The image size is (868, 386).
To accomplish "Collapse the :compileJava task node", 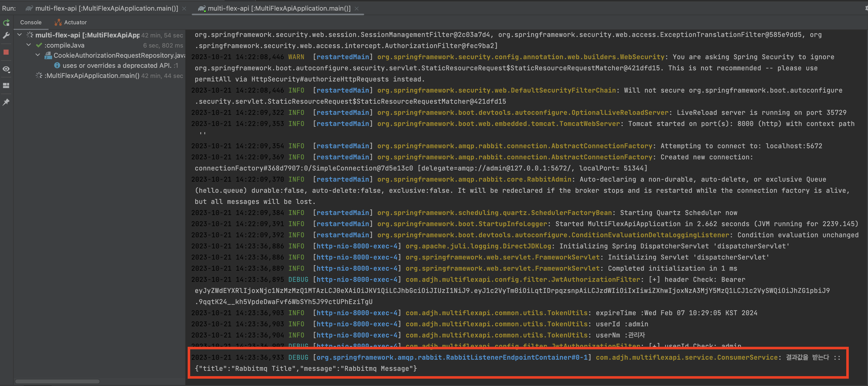I will (29, 45).
